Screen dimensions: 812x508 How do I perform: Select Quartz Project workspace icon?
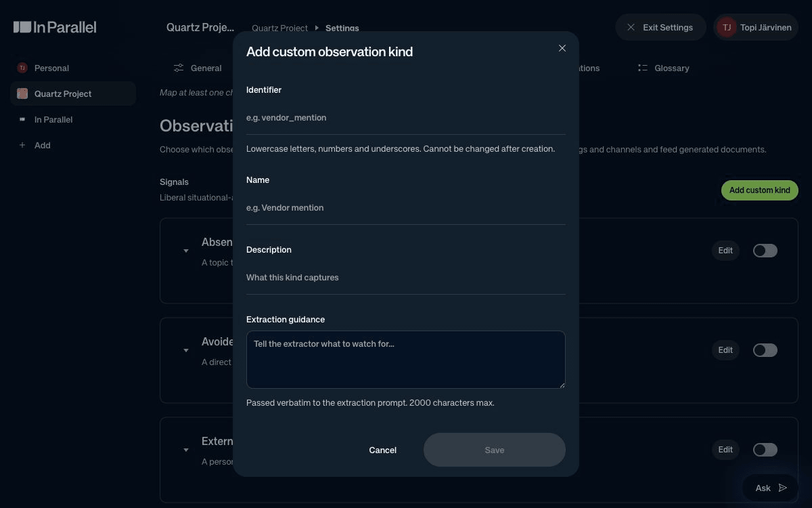22,93
